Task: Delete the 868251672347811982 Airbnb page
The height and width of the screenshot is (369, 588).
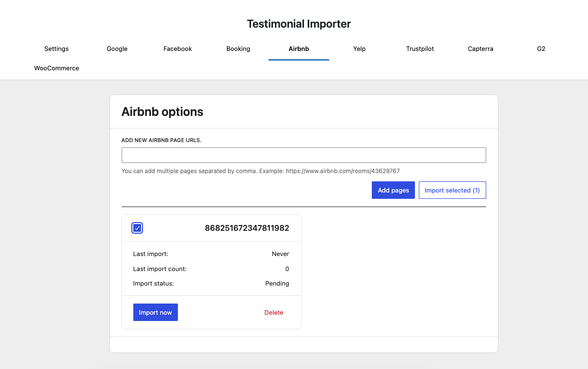Action: [274, 312]
